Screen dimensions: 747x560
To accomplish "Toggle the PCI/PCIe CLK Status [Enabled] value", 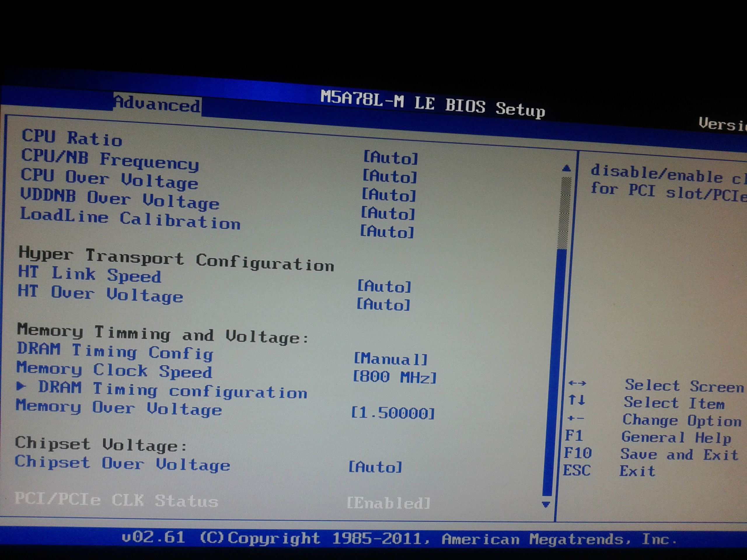I will pyautogui.click(x=389, y=503).
